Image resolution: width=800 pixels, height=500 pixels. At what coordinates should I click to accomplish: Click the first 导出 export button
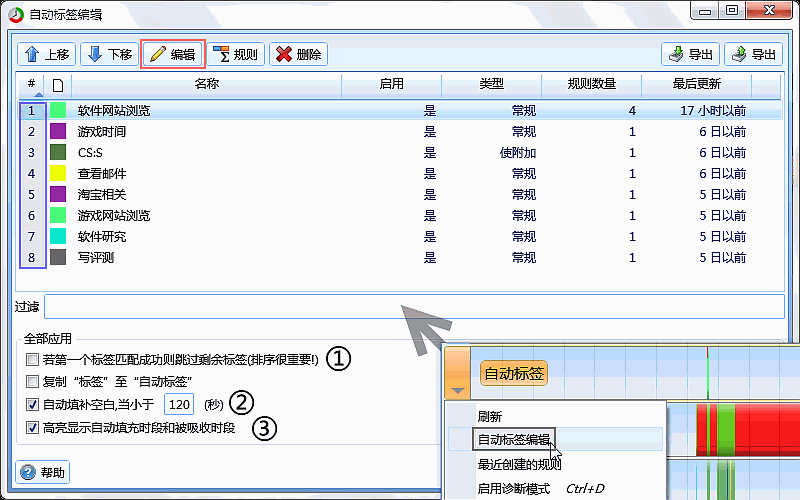(691, 54)
